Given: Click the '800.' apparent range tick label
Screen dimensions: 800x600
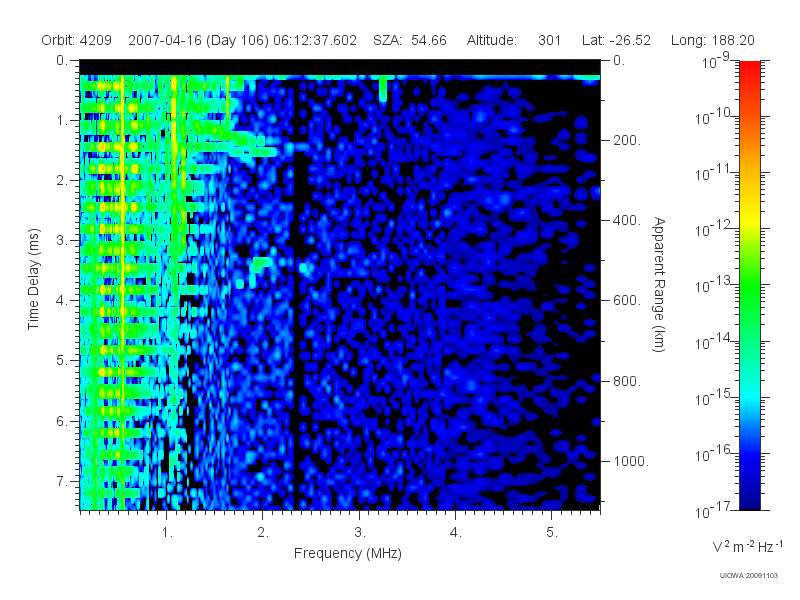Looking at the screenshot, I should click(627, 381).
